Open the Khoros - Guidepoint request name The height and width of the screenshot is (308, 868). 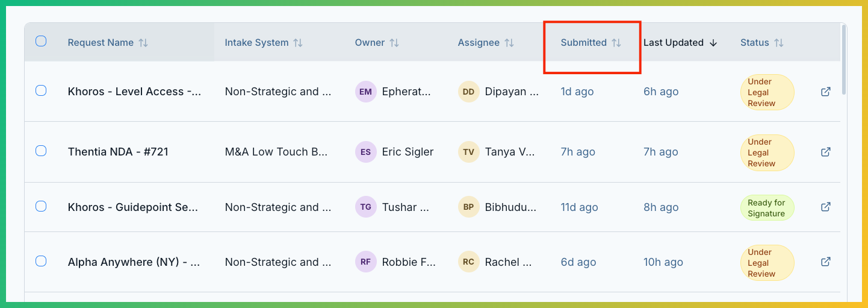(x=133, y=207)
